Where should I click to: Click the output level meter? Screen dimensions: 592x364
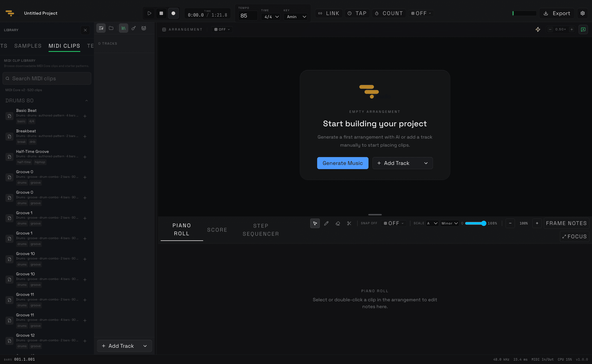click(524, 13)
